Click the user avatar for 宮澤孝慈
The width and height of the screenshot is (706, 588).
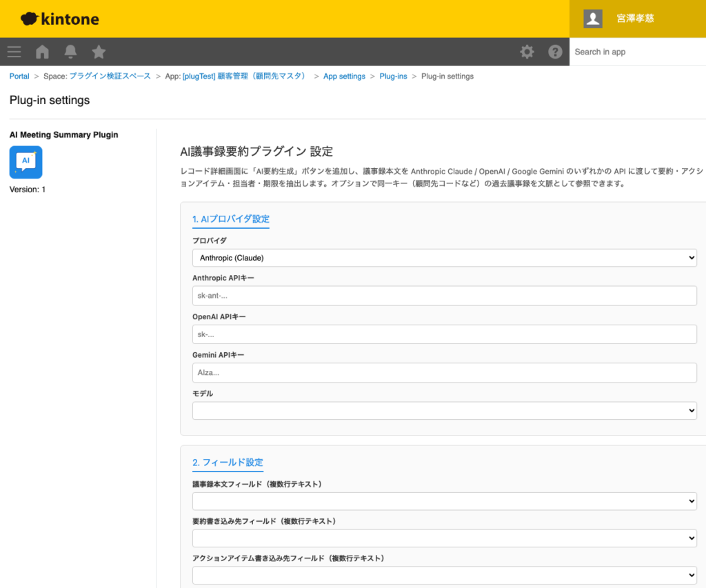[592, 19]
